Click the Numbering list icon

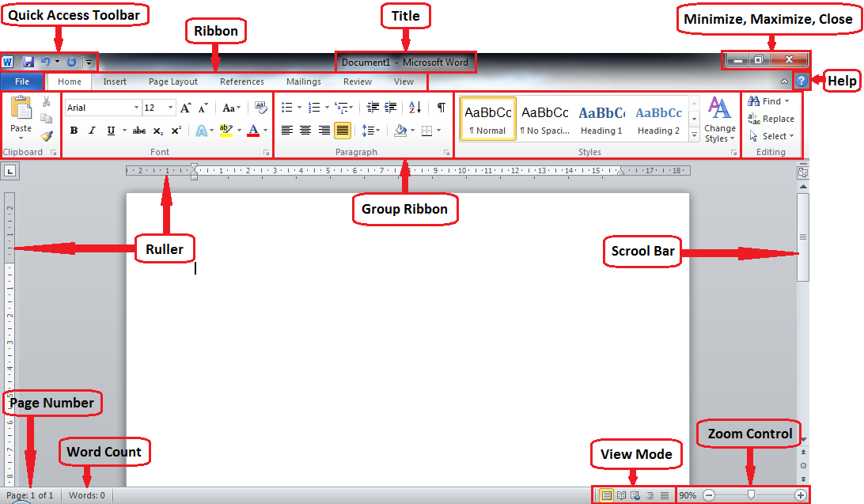[x=314, y=108]
